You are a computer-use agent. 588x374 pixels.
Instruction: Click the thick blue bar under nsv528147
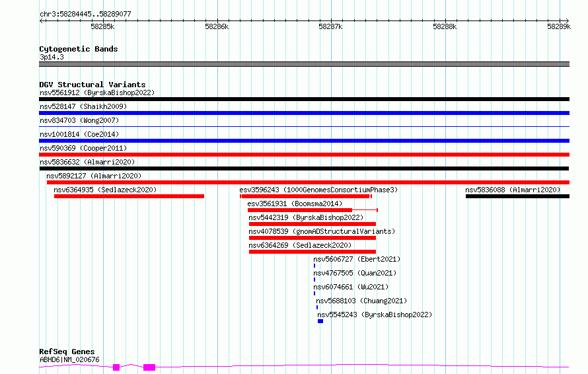pyautogui.click(x=304, y=113)
